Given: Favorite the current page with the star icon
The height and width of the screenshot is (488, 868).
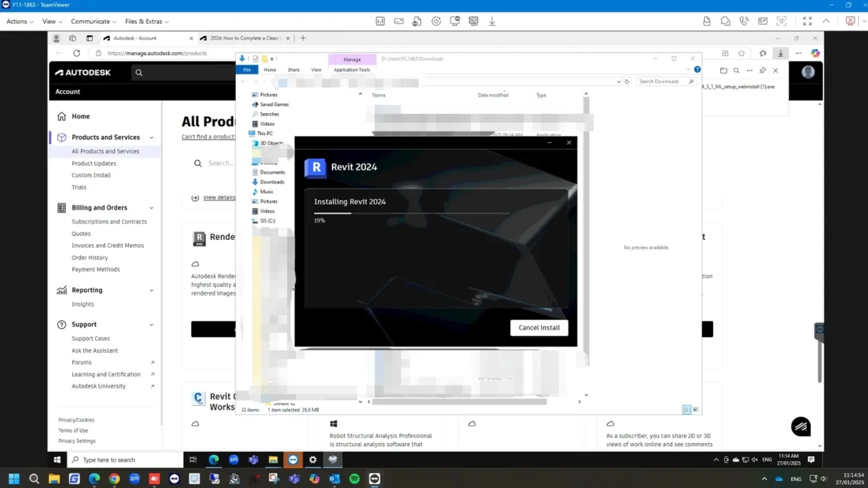Looking at the screenshot, I should [741, 53].
